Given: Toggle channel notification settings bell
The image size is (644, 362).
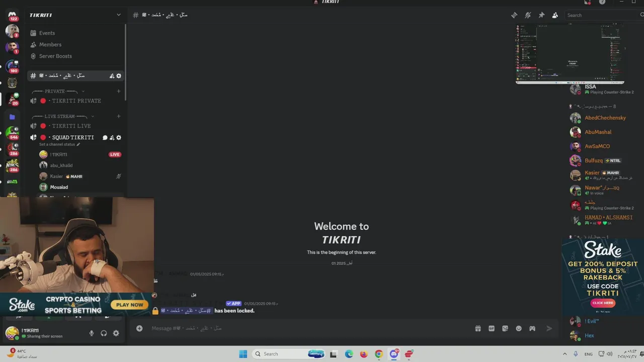Looking at the screenshot, I should pos(528,15).
